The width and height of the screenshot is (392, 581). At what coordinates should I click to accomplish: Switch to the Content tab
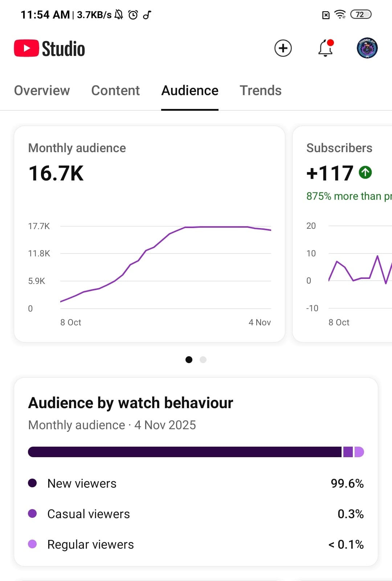[x=115, y=90]
